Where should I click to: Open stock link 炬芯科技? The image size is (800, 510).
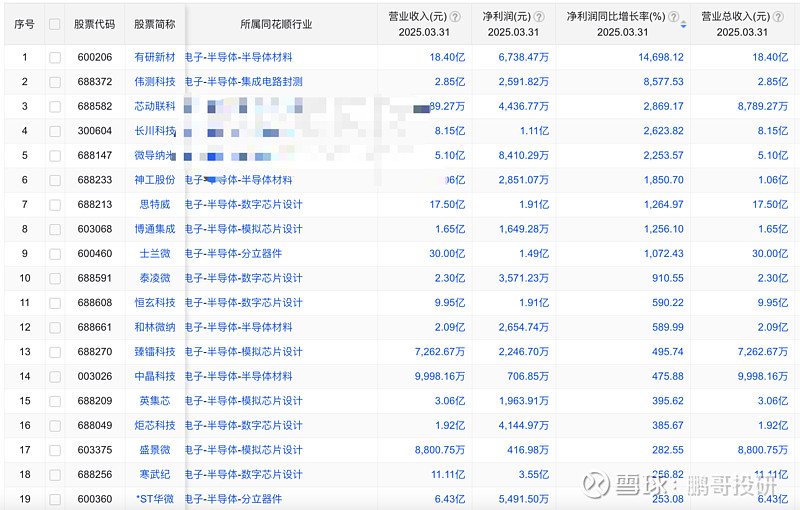coord(155,425)
